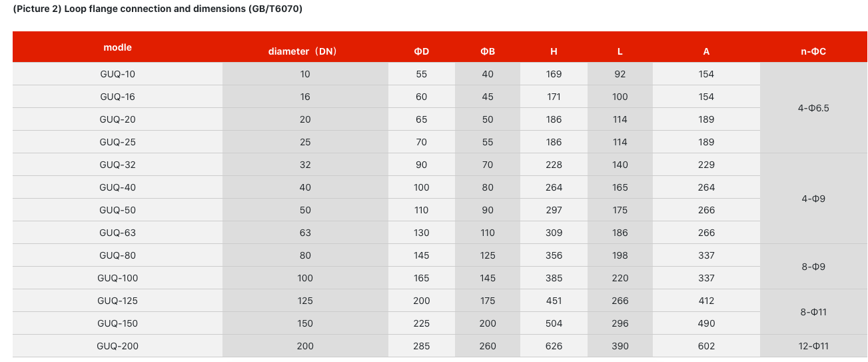868x362 pixels.
Task: Click the GUQ-63 row label
Action: click(117, 233)
